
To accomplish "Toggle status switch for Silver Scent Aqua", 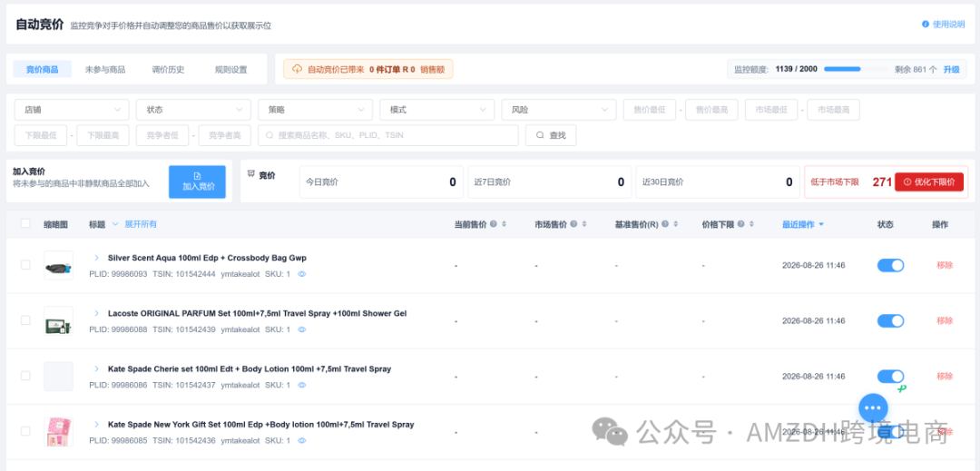I will click(891, 266).
